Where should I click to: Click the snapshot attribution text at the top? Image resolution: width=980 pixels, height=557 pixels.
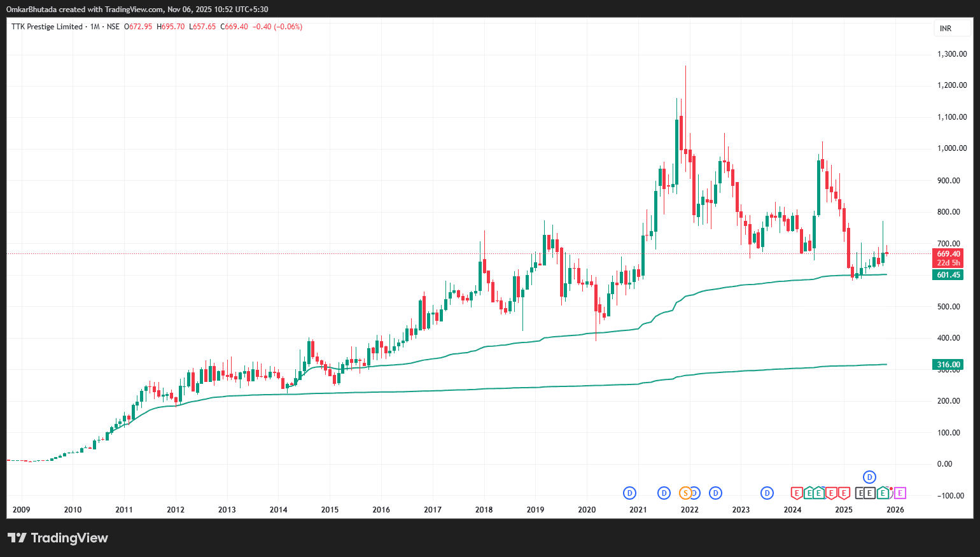tap(137, 10)
